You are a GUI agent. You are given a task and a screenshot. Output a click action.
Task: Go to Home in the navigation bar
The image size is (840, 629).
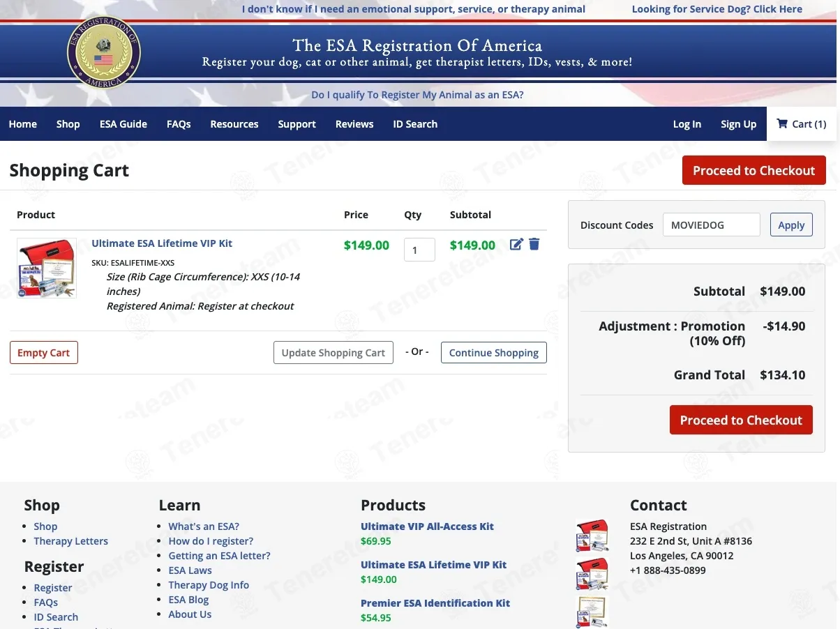(x=23, y=124)
